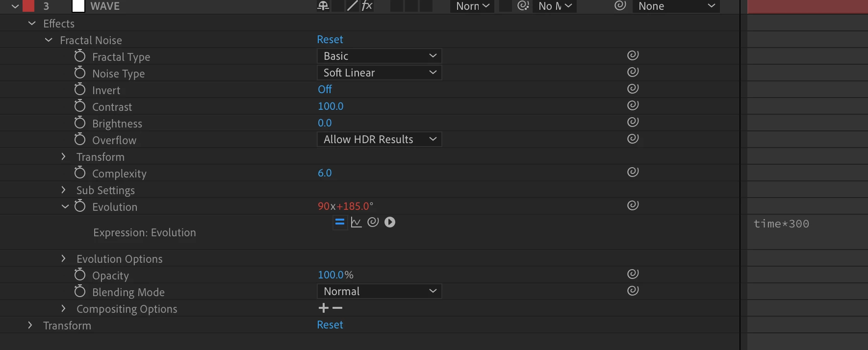
Task: Toggle the fx effects switch on WAVE
Action: click(x=367, y=6)
